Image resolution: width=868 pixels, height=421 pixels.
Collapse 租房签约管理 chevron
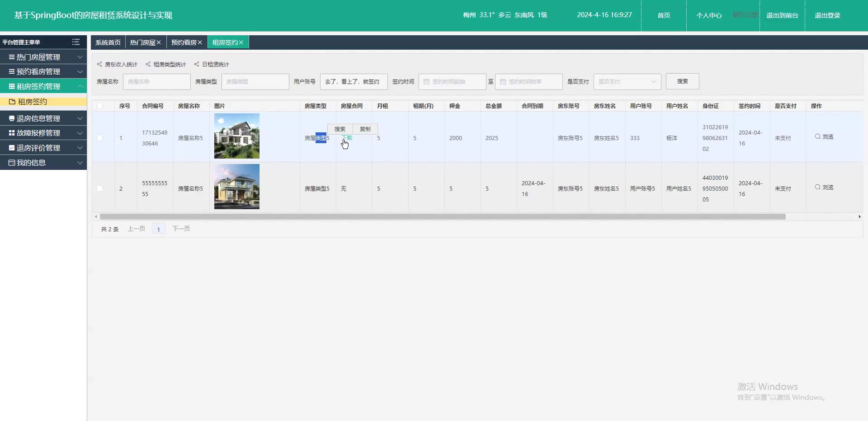click(80, 86)
